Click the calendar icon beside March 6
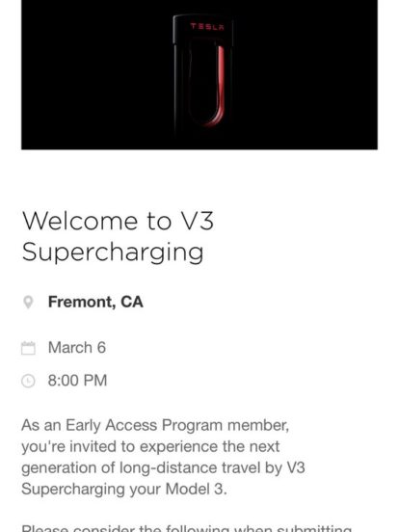399x532 pixels. pos(28,348)
